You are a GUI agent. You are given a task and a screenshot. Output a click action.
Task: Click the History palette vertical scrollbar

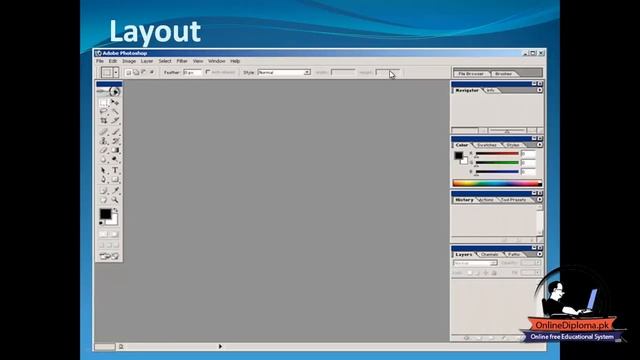(540, 220)
